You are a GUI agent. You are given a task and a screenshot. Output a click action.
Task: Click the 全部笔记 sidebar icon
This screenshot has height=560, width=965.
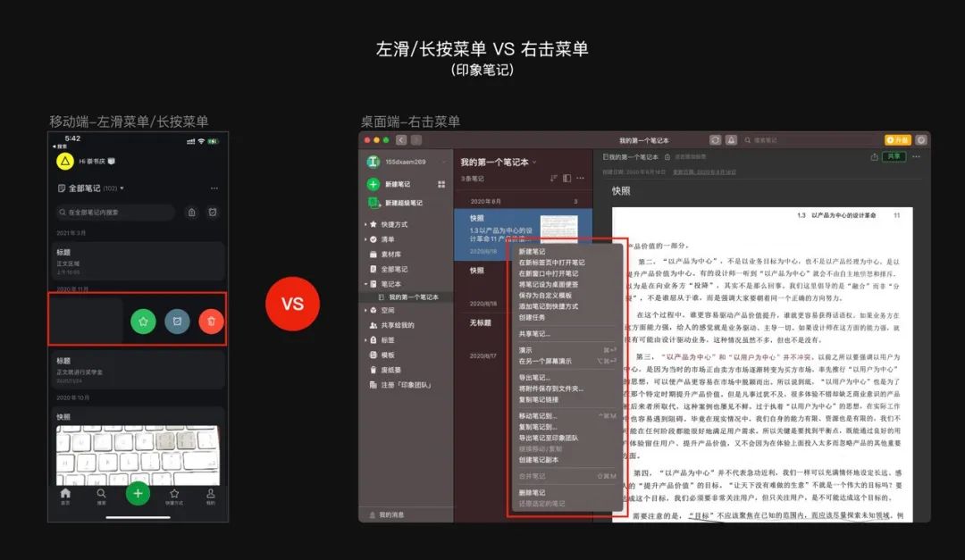click(x=372, y=268)
